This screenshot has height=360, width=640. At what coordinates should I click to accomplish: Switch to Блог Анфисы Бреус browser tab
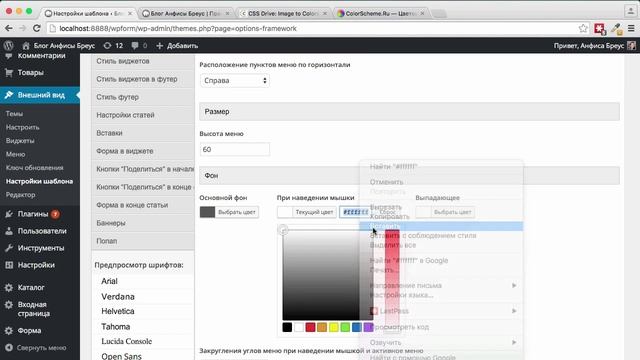(186, 13)
